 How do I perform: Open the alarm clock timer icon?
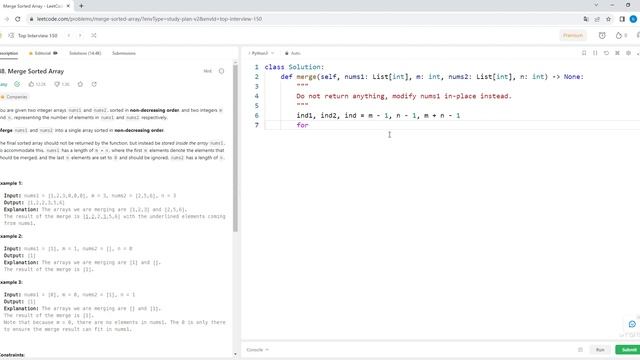pyautogui.click(x=602, y=36)
